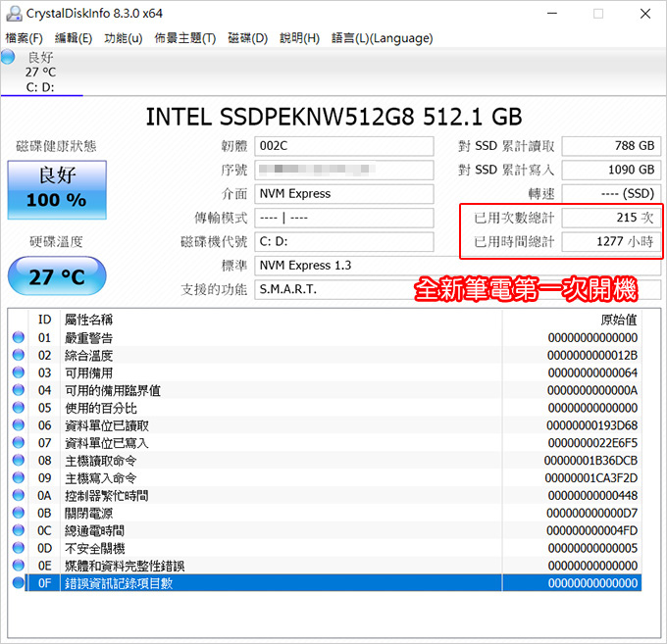Open the 編輯(E) menu
667x644 pixels.
(x=74, y=38)
